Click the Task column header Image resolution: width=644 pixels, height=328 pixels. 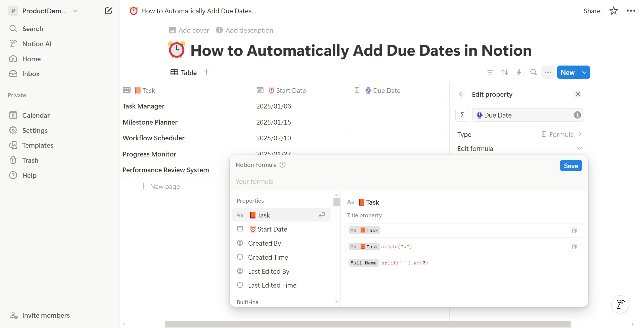point(186,90)
